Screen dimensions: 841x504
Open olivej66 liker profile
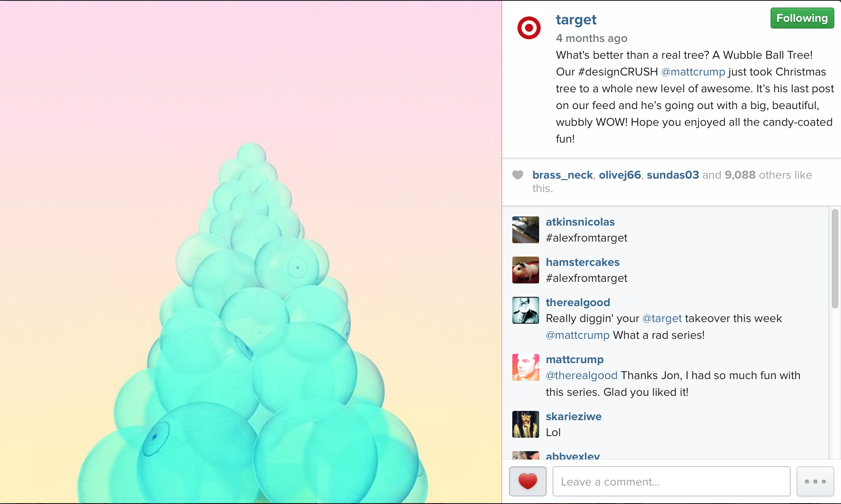tap(620, 175)
